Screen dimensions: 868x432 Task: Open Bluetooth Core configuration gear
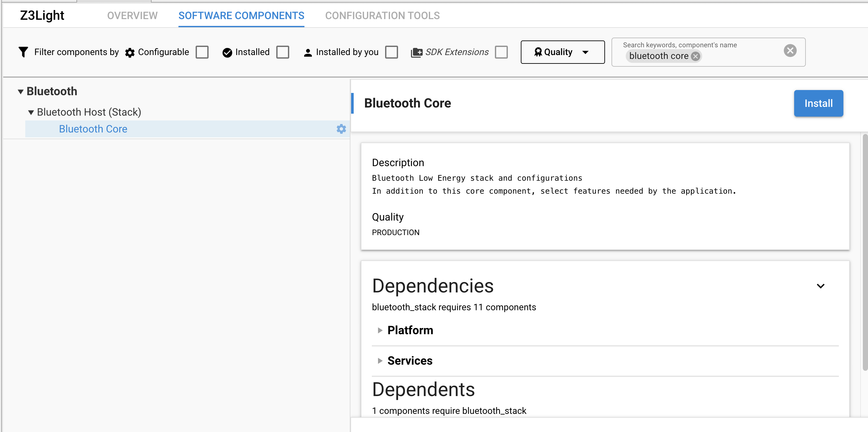tap(341, 129)
